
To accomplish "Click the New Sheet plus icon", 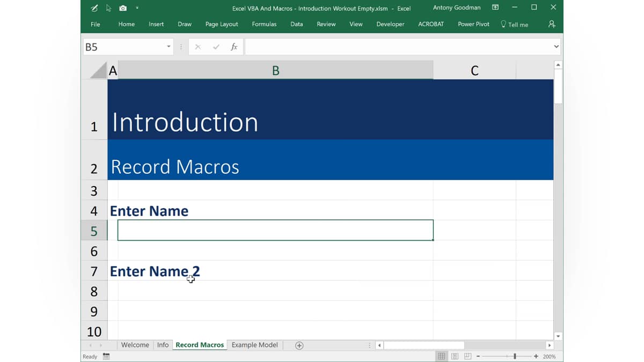I will pyautogui.click(x=299, y=345).
